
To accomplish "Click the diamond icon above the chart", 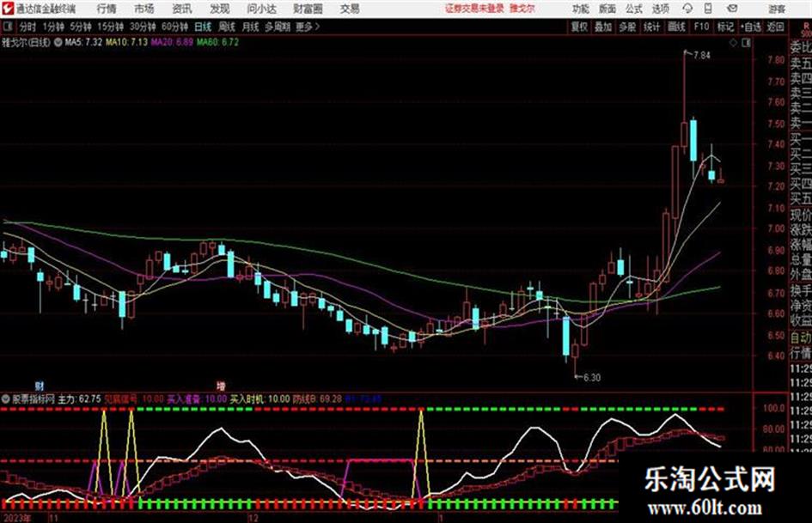I will tap(733, 43).
